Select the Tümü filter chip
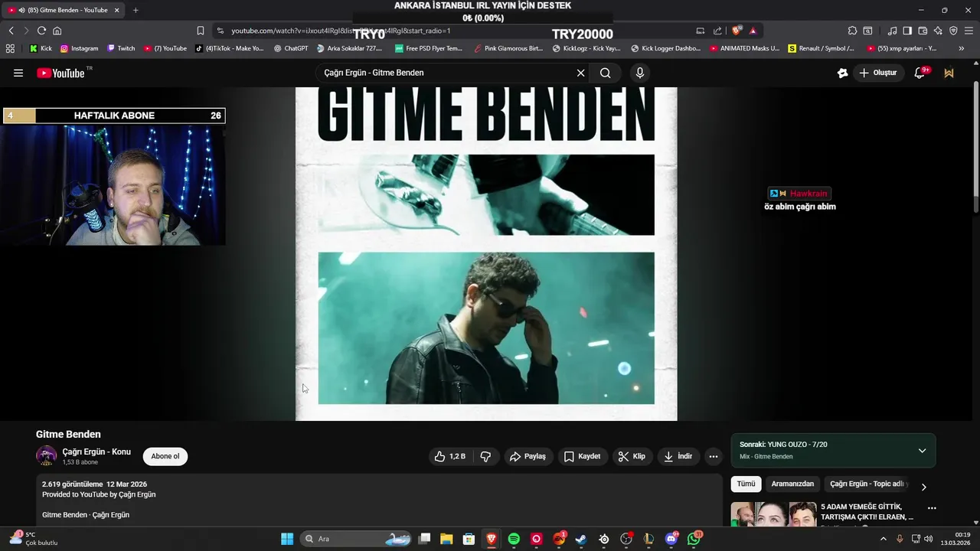The image size is (980, 551). (746, 484)
